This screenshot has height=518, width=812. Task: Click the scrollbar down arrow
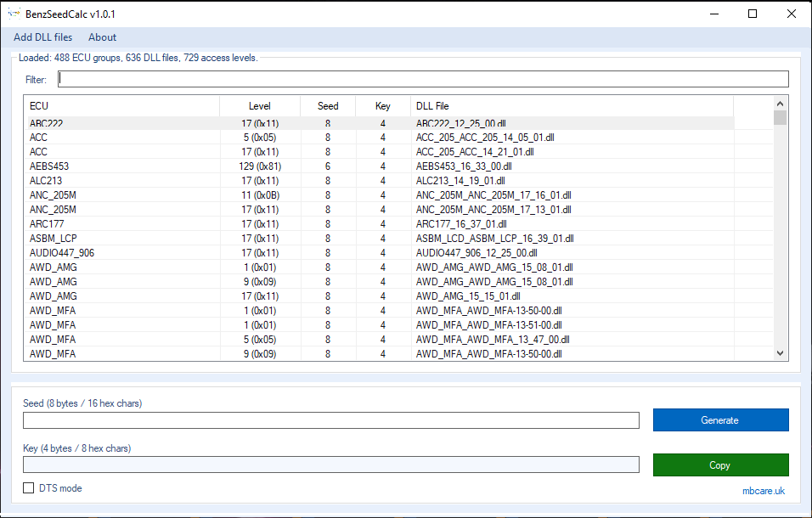tap(780, 353)
